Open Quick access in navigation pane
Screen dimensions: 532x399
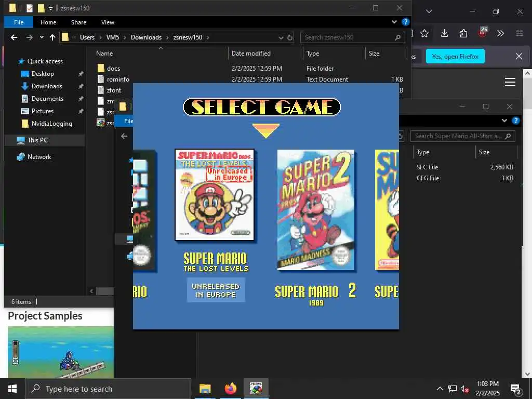45,61
